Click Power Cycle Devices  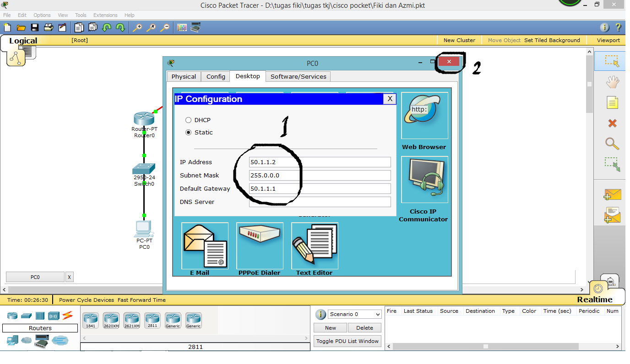(x=87, y=300)
